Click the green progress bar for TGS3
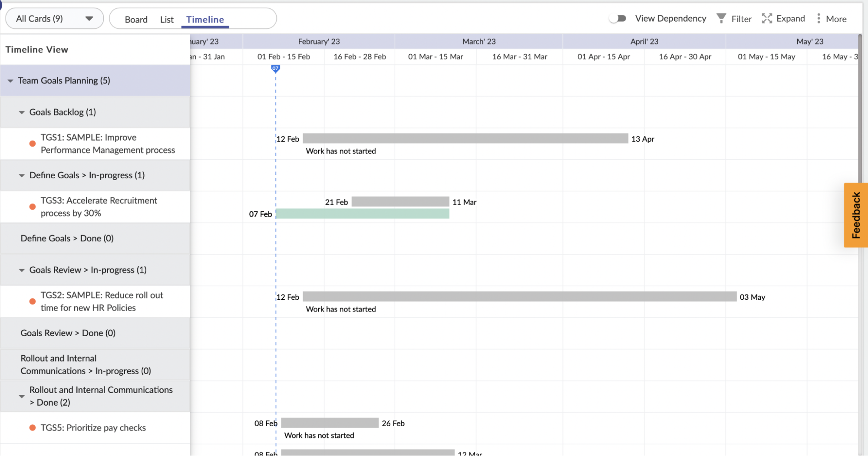Image resolution: width=868 pixels, height=456 pixels. pos(363,213)
